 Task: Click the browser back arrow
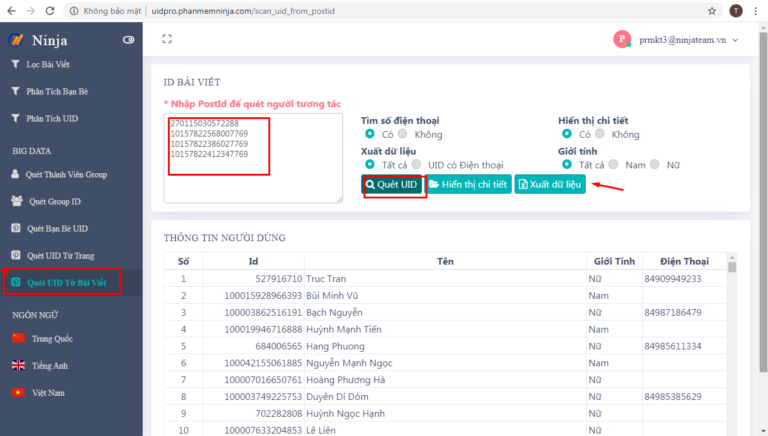(11, 11)
